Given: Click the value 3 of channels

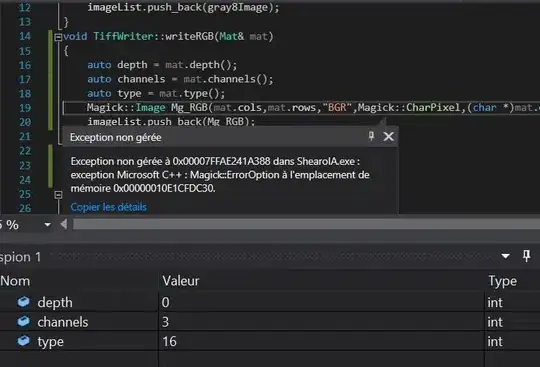Looking at the screenshot, I should coord(165,322).
